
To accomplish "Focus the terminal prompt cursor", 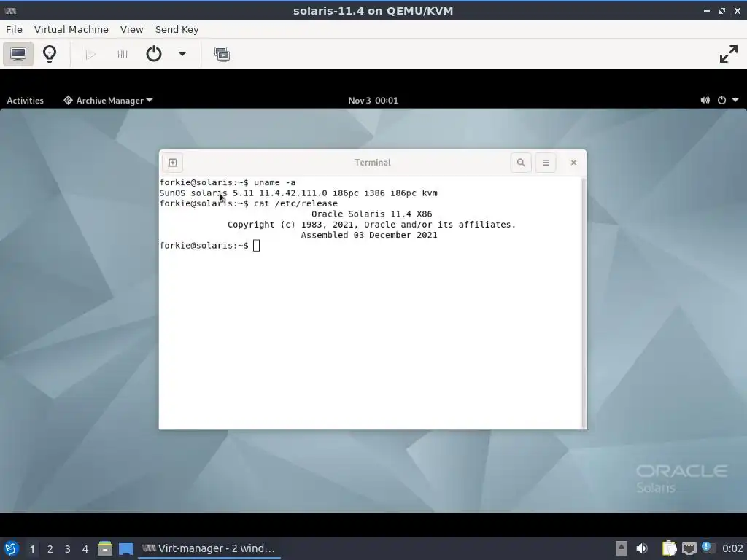I will 256,246.
